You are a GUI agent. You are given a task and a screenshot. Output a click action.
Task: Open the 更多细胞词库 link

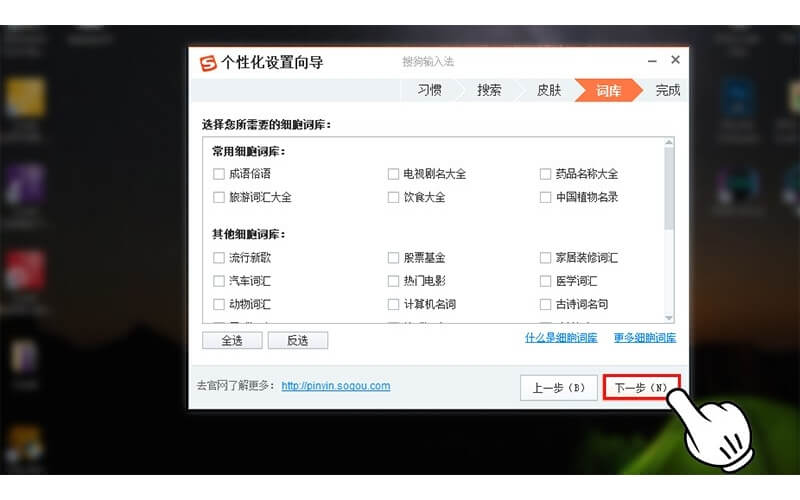[x=645, y=338]
